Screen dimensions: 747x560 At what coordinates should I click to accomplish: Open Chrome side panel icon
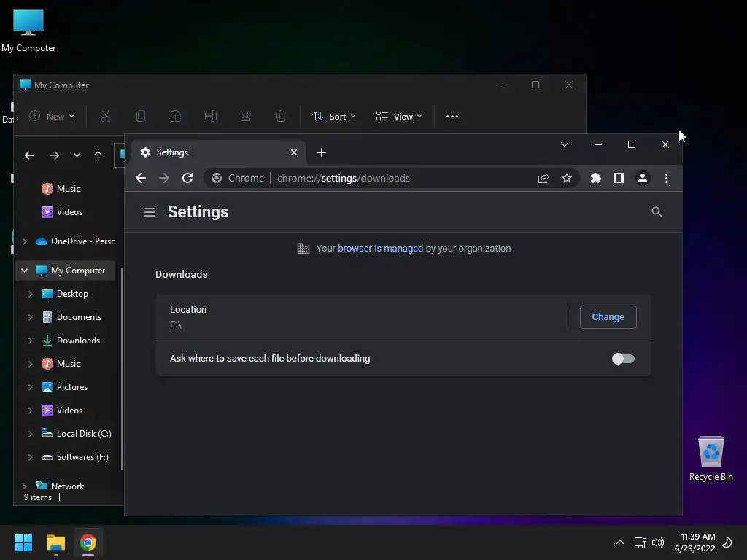coord(619,178)
